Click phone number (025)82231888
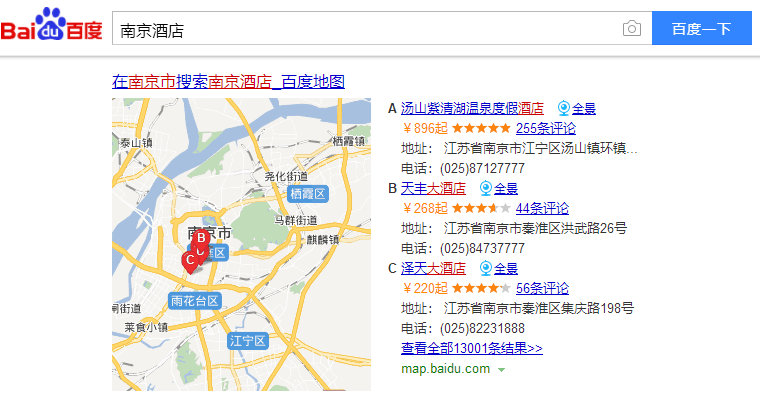760x401 pixels. [482, 328]
